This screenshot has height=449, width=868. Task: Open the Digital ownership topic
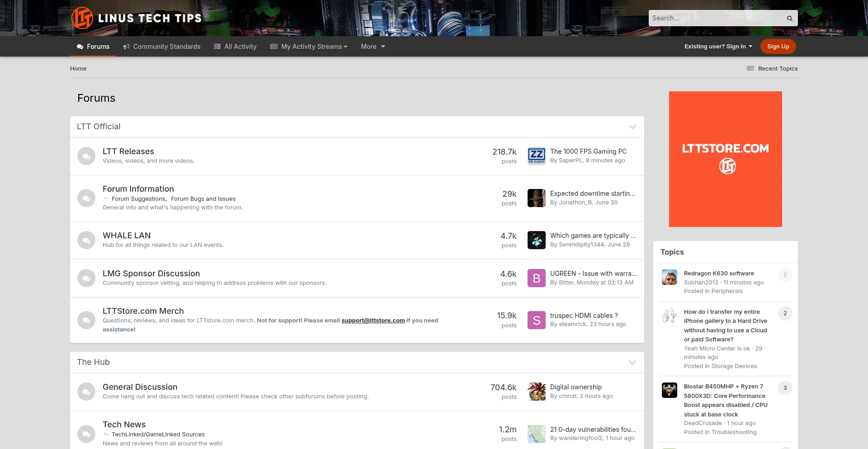576,387
